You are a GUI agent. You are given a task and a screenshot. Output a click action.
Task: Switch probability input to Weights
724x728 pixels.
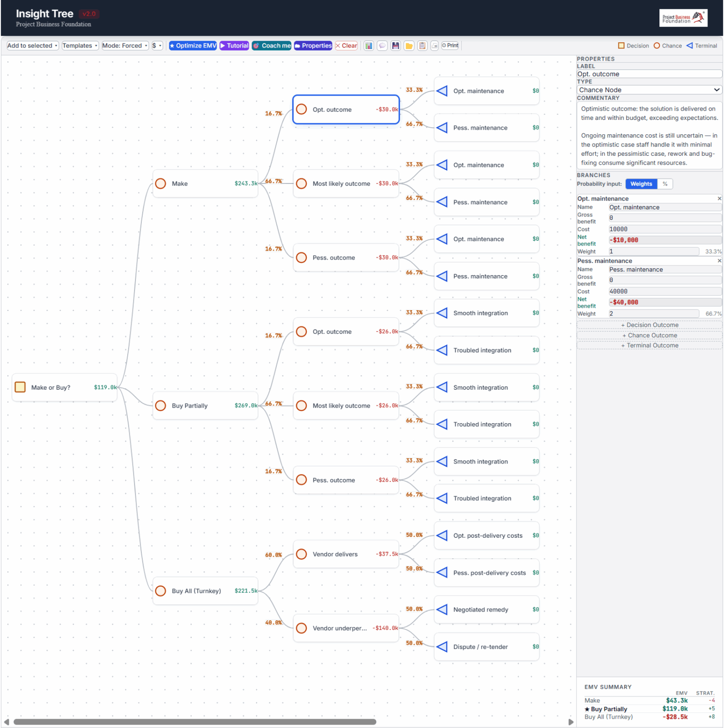(x=641, y=184)
